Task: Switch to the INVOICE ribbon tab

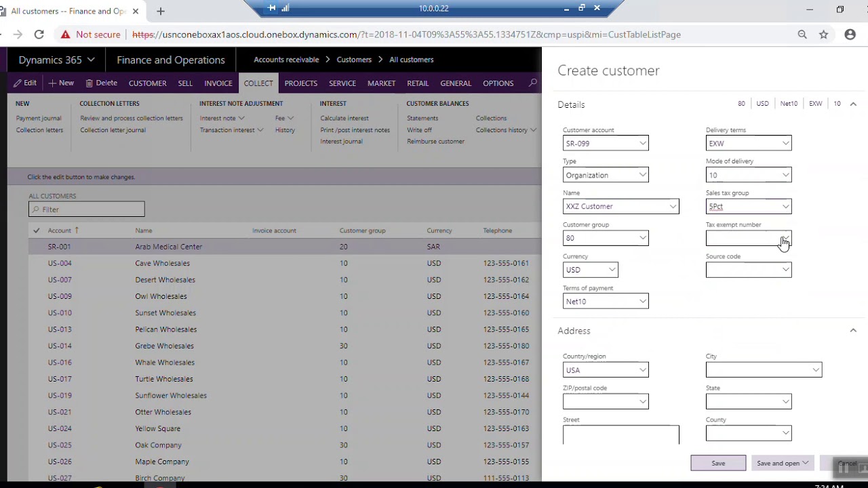Action: 218,83
